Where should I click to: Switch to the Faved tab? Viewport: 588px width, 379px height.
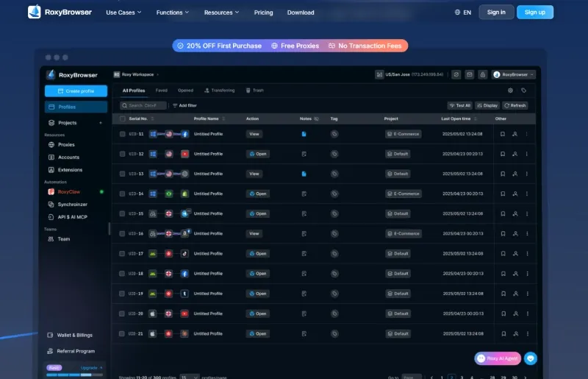(161, 91)
